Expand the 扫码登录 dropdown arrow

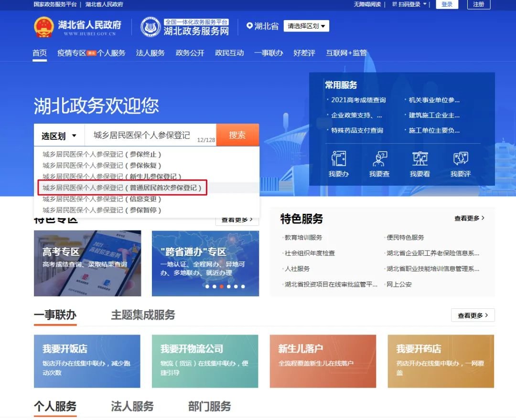[425, 4]
